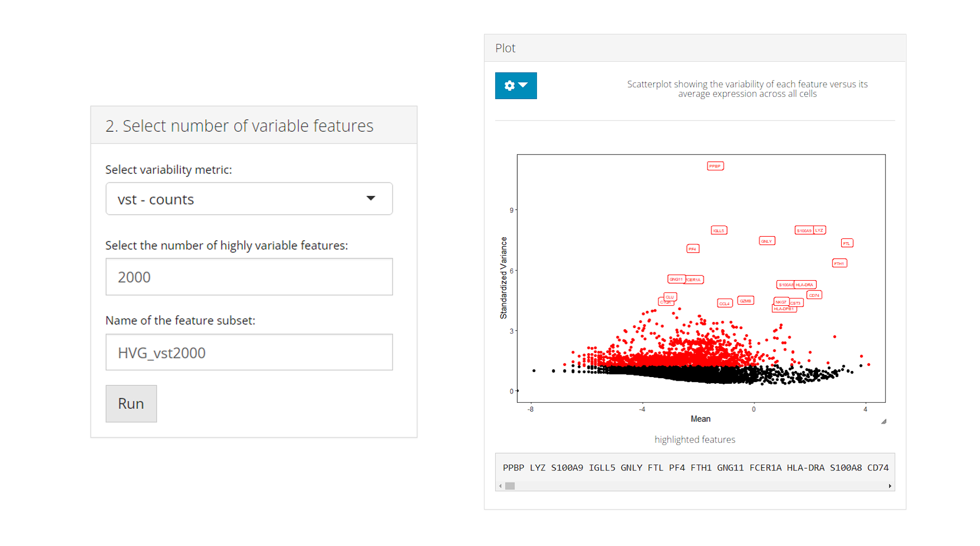This screenshot has width=980, height=546.
Task: Click the FTH1 gene label in plot
Action: coord(839,264)
